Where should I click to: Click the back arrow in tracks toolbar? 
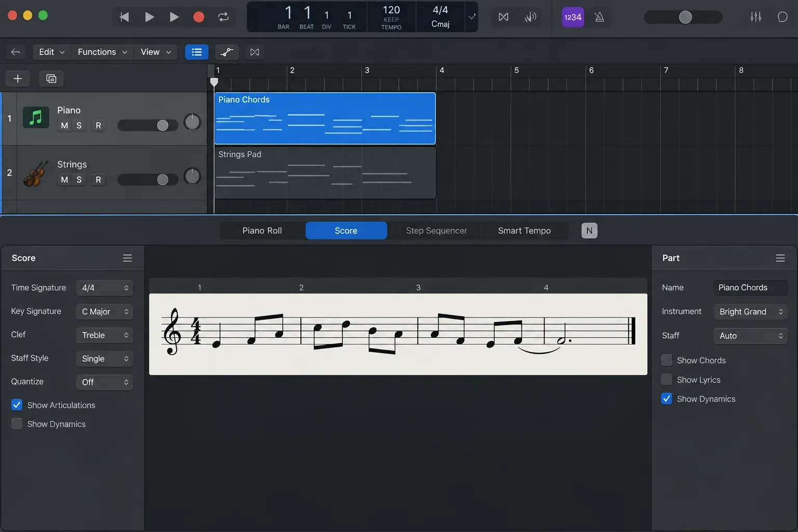coord(16,52)
